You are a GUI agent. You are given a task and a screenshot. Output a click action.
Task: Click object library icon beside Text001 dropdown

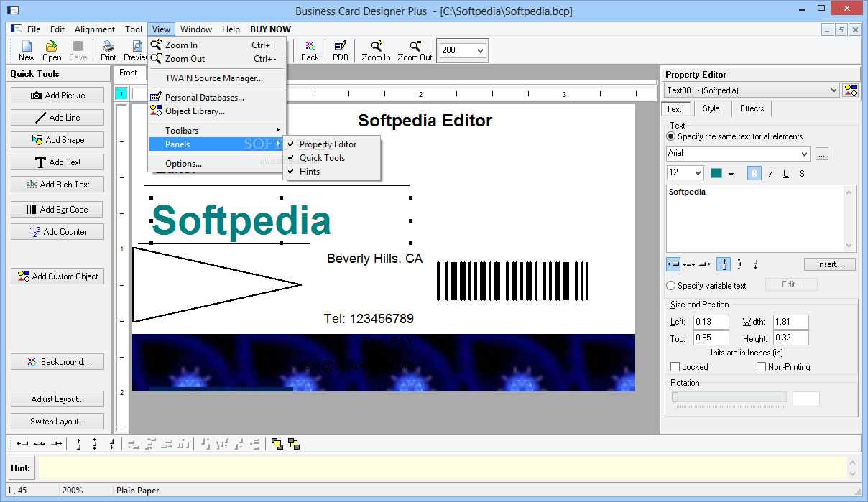[851, 90]
